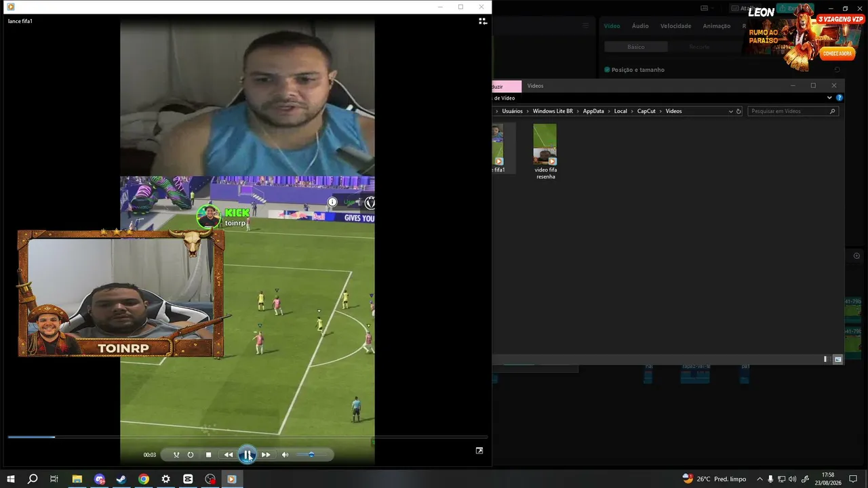Open the CapCut layout selector icon

pyautogui.click(x=704, y=8)
